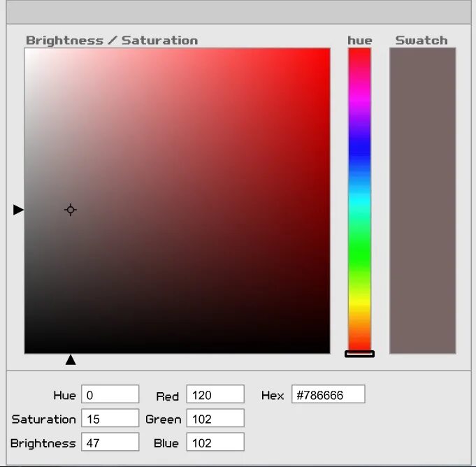Click the Hex input field #786666

(x=328, y=394)
